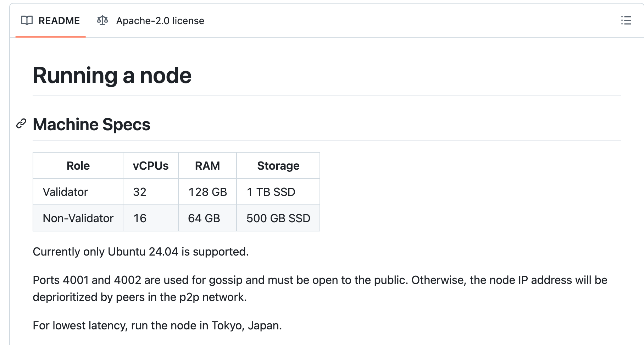Click the Tokyo, Japan latency sentence
This screenshot has width=644, height=345.
[157, 325]
